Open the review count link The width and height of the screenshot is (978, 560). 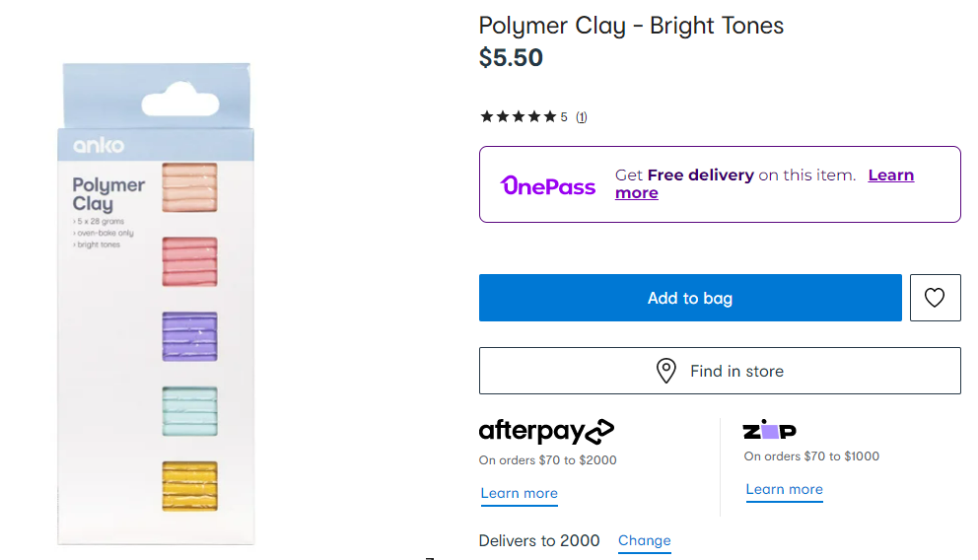coord(582,117)
